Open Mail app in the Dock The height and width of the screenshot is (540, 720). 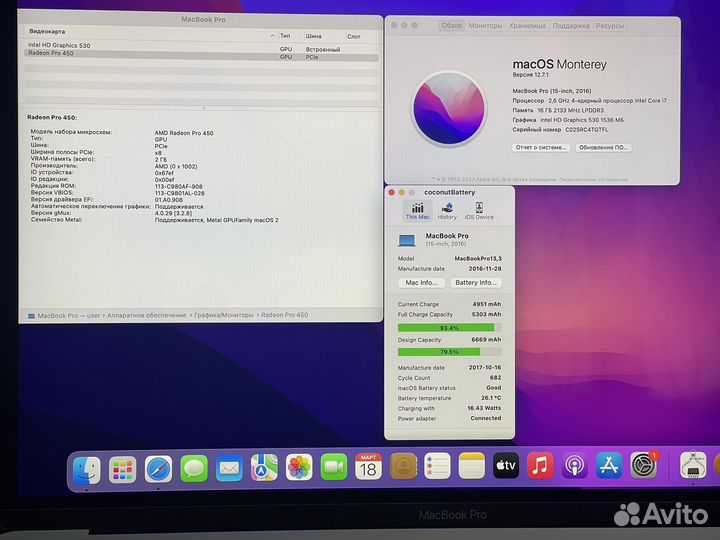click(229, 468)
